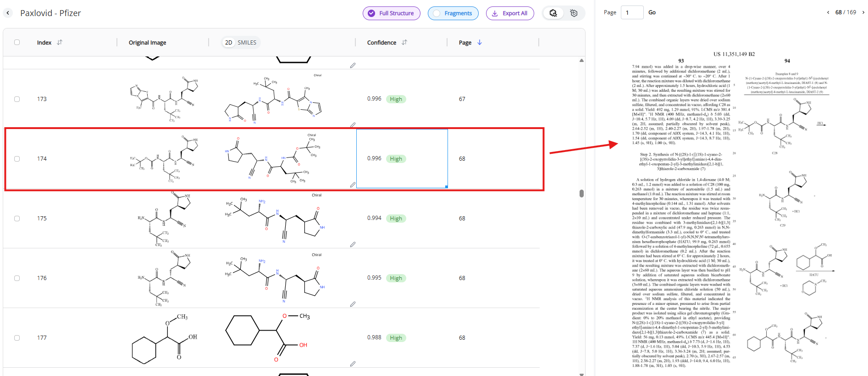Viewport: 868px width, 376px height.
Task: Click the 2D structure rendering in row 177
Action: [x=268, y=338]
